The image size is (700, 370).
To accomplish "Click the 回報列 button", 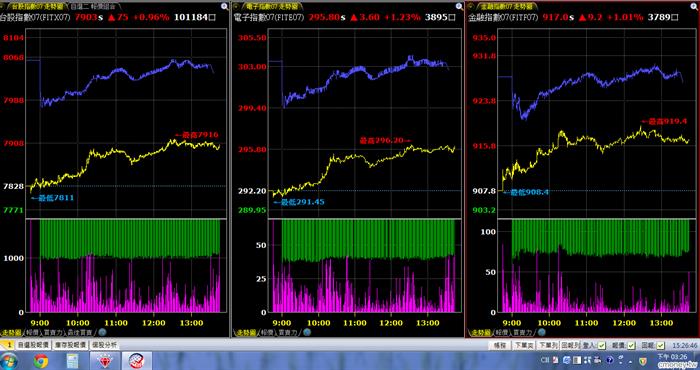I will coord(570,345).
